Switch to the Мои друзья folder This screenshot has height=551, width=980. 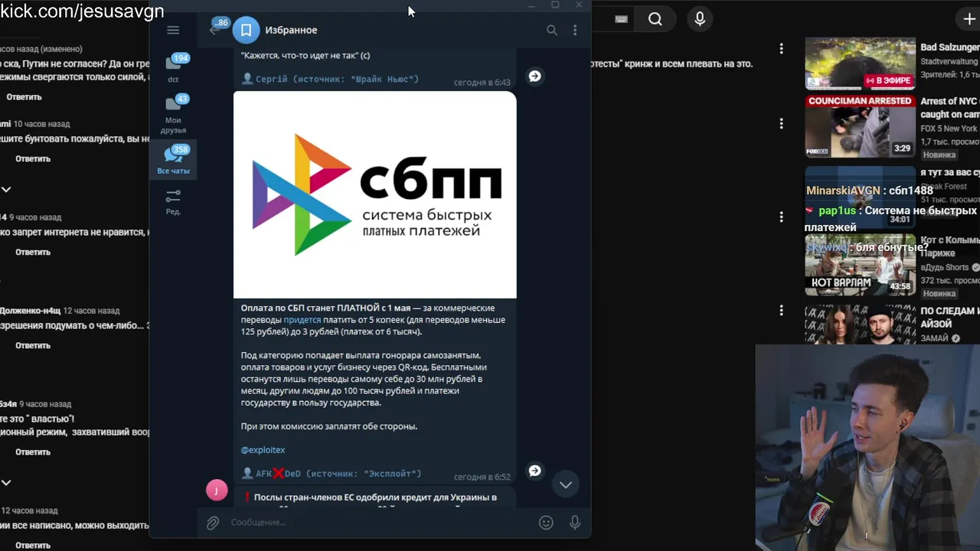(174, 114)
